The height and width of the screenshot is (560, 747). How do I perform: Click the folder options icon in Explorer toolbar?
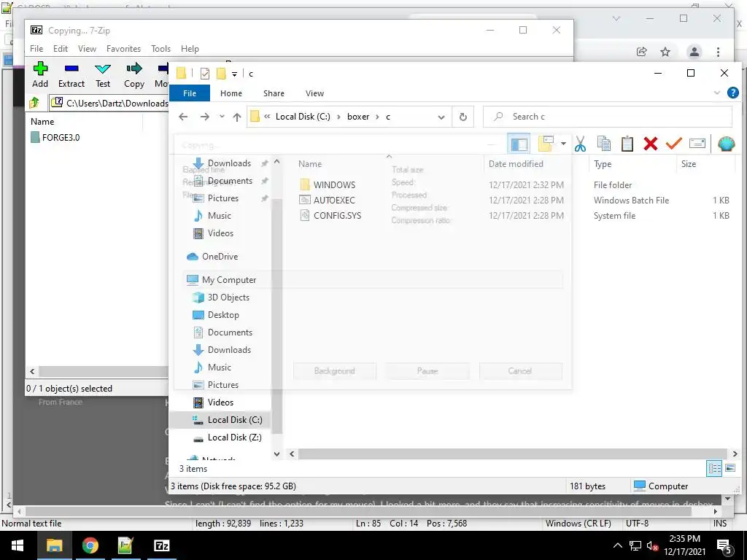[546, 144]
